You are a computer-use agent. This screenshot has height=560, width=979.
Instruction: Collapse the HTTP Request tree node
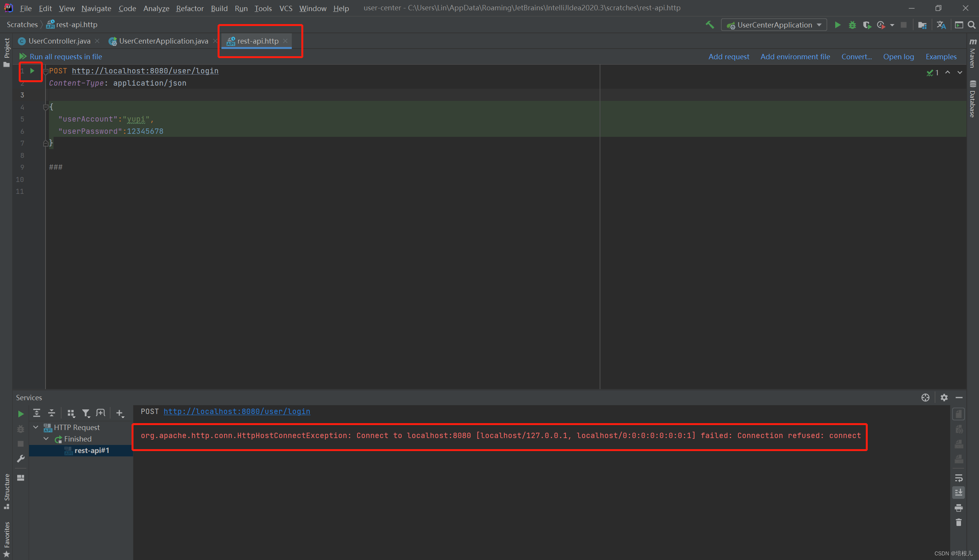tap(36, 427)
